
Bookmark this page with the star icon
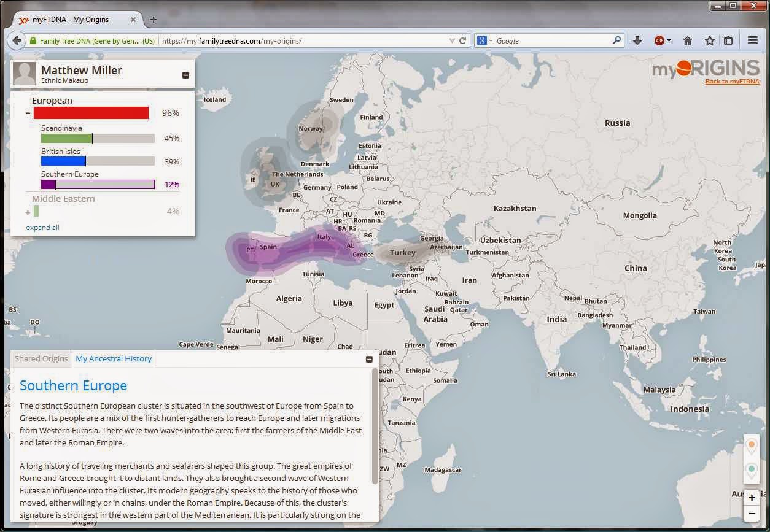710,40
